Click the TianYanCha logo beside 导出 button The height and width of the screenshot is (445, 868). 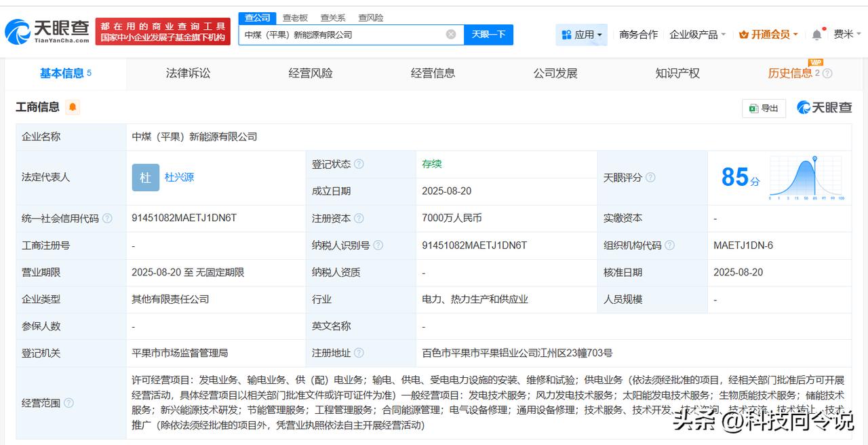coord(824,107)
